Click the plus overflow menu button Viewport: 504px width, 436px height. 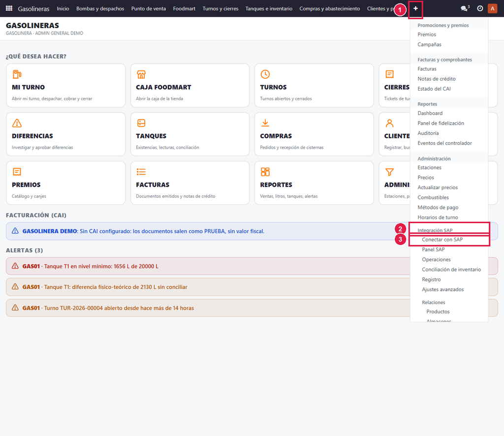tap(415, 8)
